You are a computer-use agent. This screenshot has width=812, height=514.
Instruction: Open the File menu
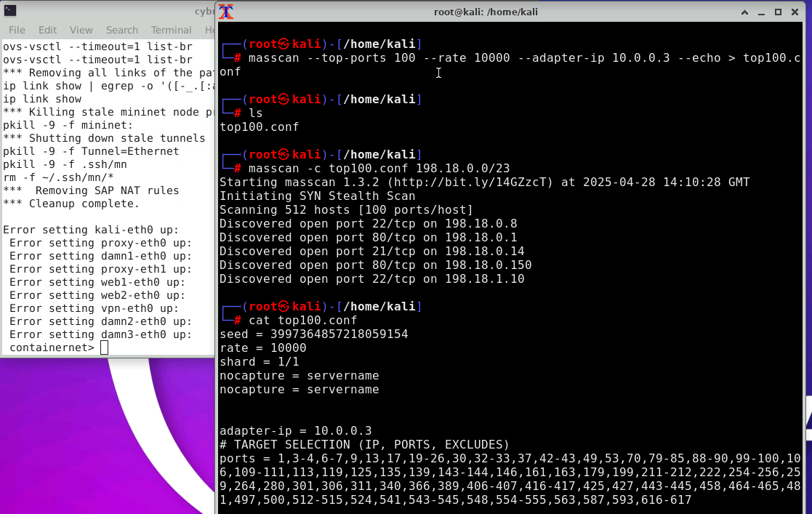coord(17,30)
